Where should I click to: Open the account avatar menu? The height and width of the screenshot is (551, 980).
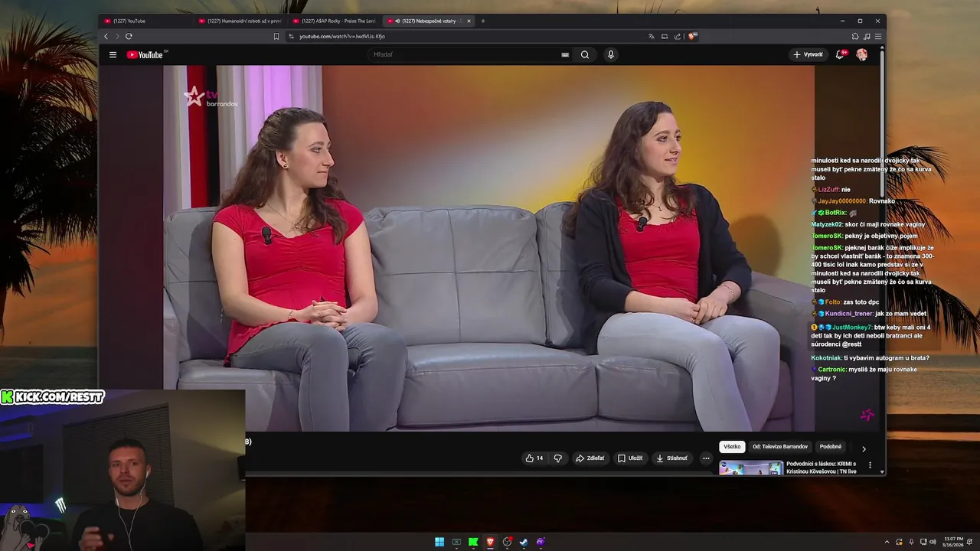861,54
